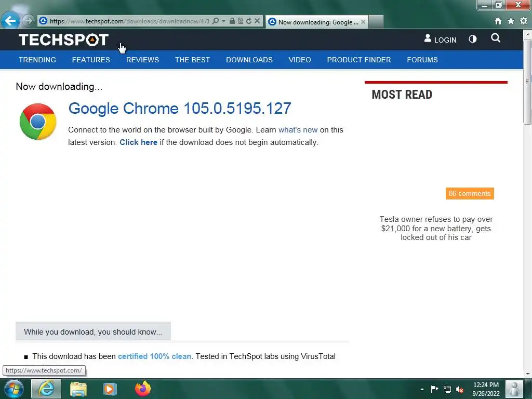
Task: Click the user picture icon in taskbar corner
Action: (x=514, y=389)
